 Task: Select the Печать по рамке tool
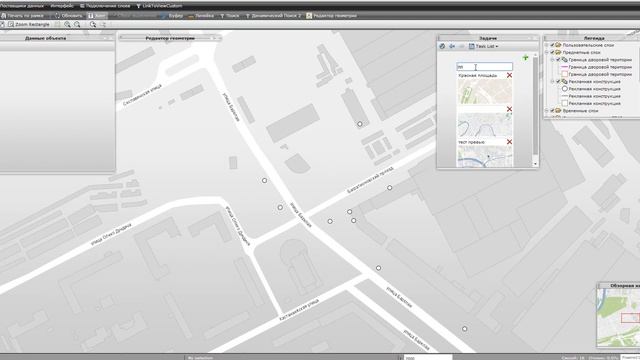tap(22, 16)
